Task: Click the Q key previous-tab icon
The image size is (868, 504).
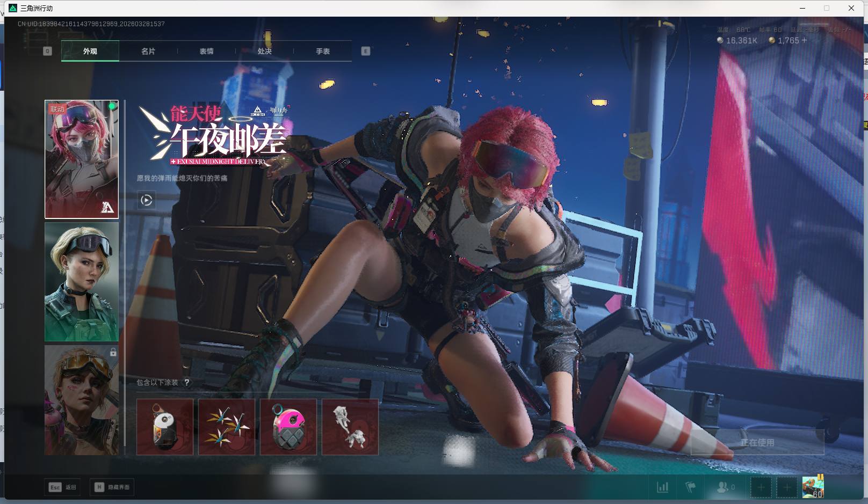Action: [47, 51]
